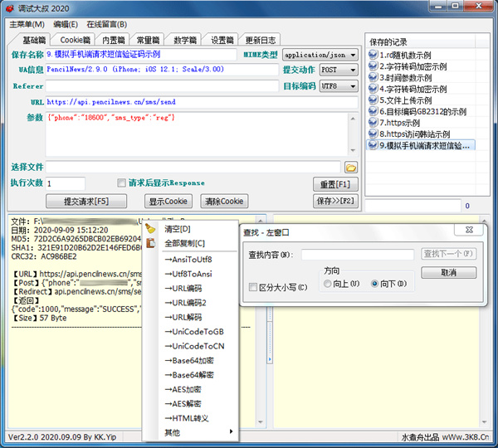Tick the 区分大小写 checkbox
The height and width of the screenshot is (448, 498).
253,288
